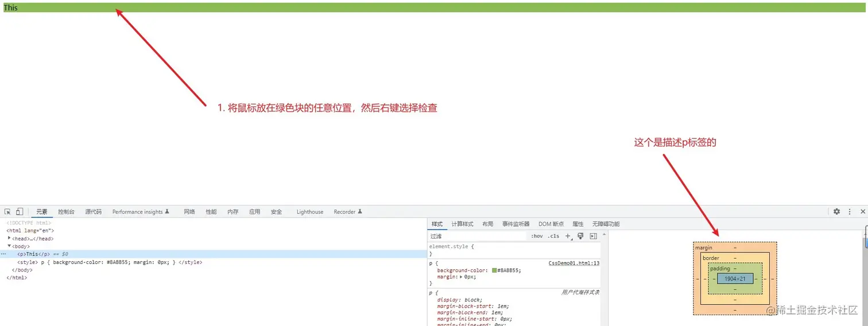Select the <html lang="en"> row
This screenshot has height=326, width=868.
(30, 231)
